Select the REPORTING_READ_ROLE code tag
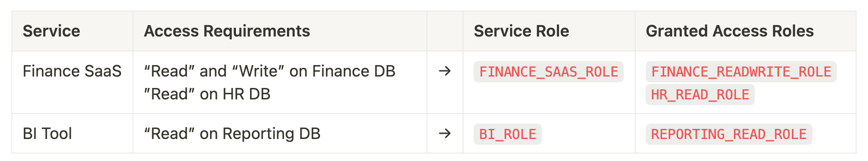This screenshot has width=868, height=161. point(729,134)
